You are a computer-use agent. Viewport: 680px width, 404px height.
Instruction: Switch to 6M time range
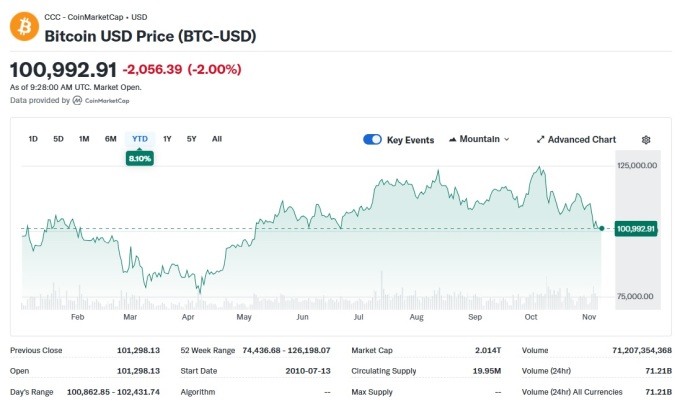pyautogui.click(x=110, y=139)
